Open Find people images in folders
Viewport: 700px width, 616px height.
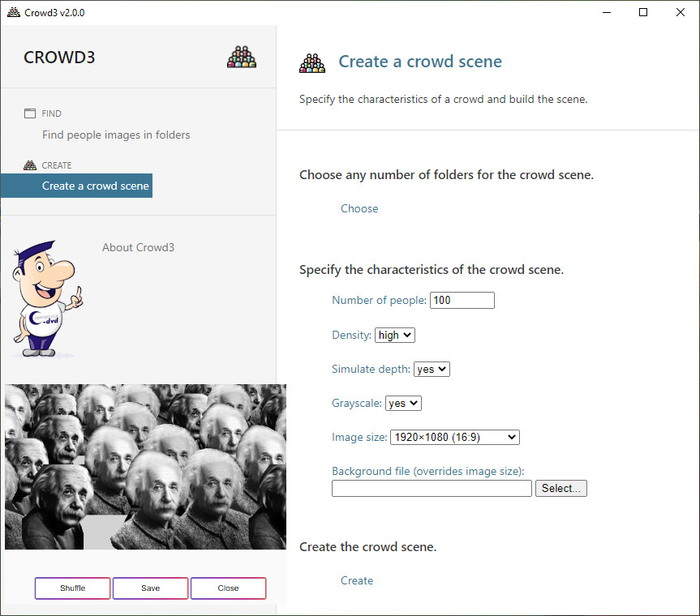(116, 135)
